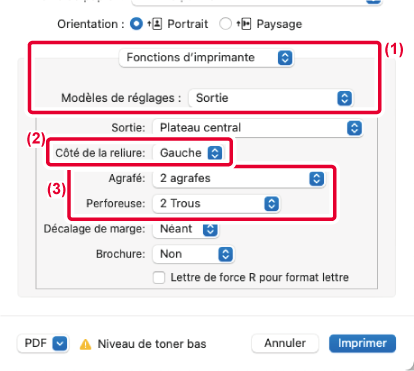Click the Portrait page orientation icon
This screenshot has height=371, width=414.
(155, 24)
